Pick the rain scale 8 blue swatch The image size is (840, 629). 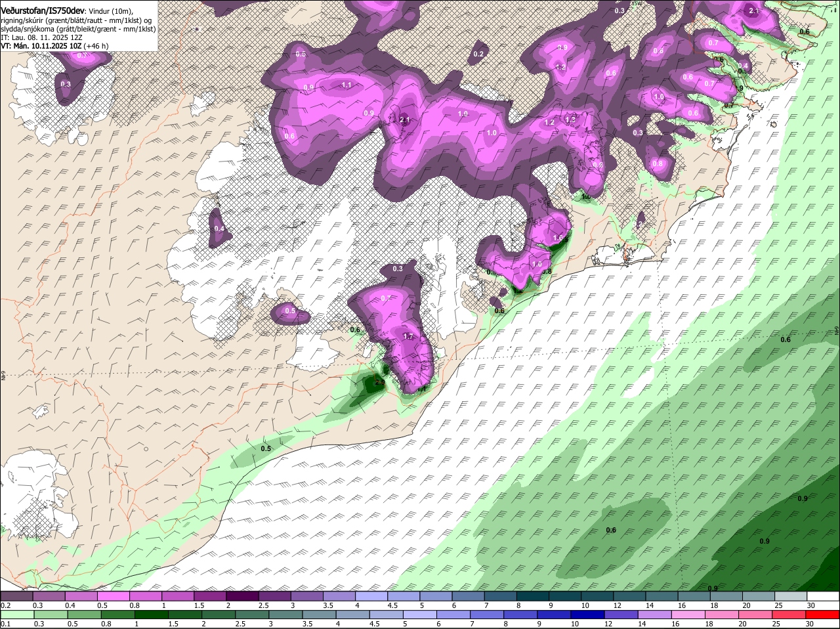(521, 615)
